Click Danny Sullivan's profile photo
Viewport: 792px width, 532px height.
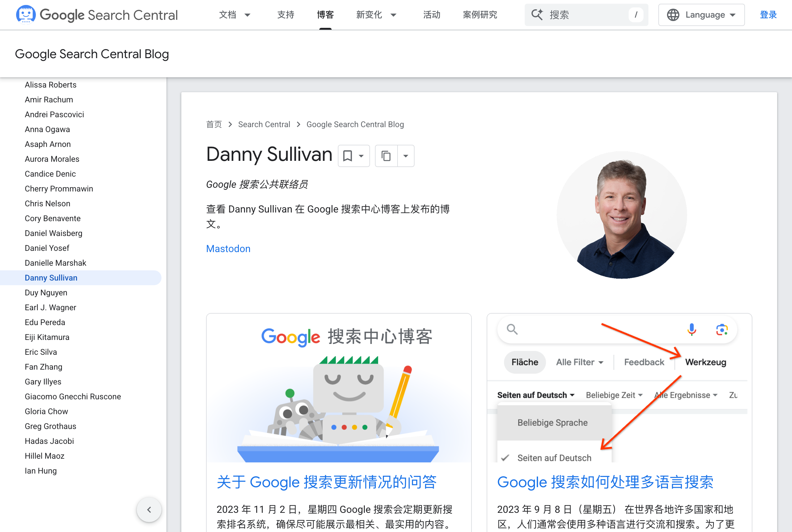tap(622, 215)
